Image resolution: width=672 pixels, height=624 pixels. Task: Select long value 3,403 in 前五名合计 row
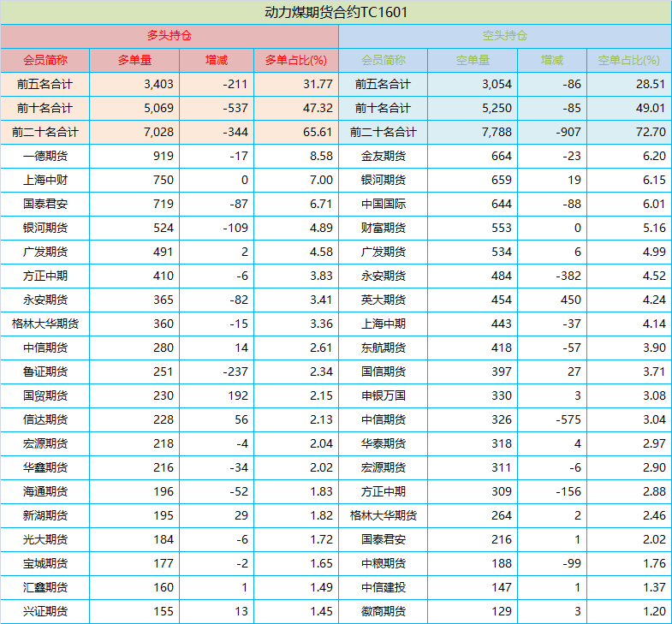(158, 84)
